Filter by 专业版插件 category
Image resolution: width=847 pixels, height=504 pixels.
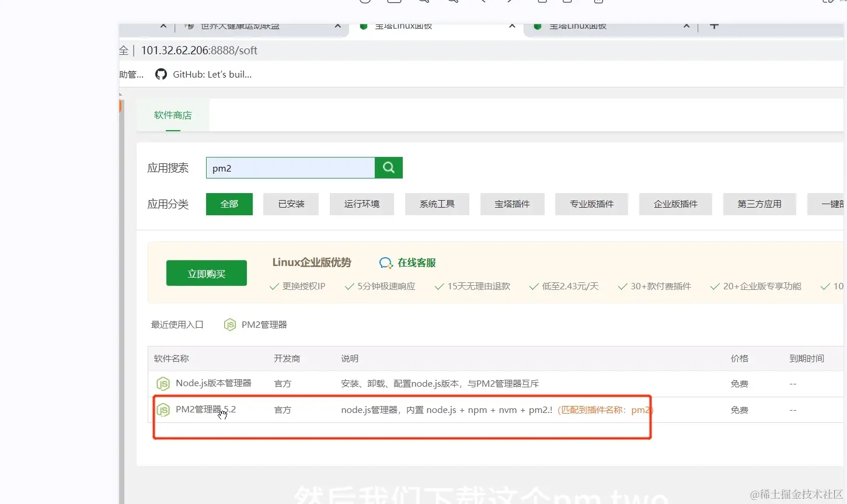(x=591, y=204)
